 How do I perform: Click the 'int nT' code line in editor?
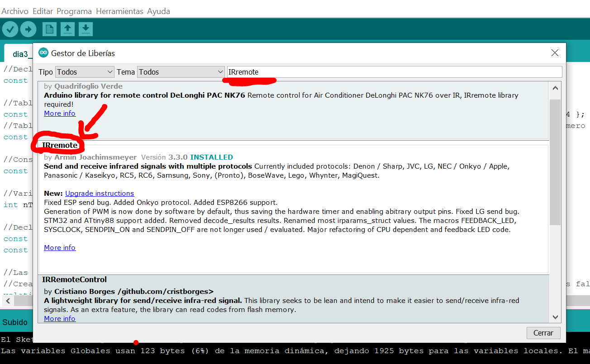coord(18,205)
